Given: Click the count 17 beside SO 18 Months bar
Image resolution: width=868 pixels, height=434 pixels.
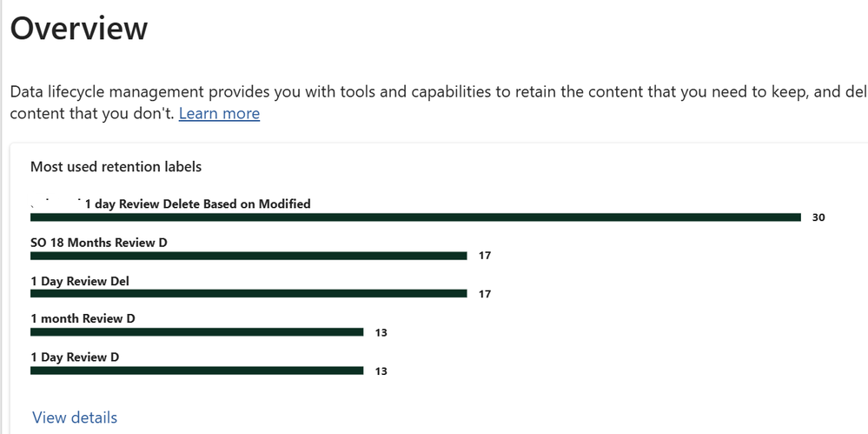Looking at the screenshot, I should tap(485, 256).
